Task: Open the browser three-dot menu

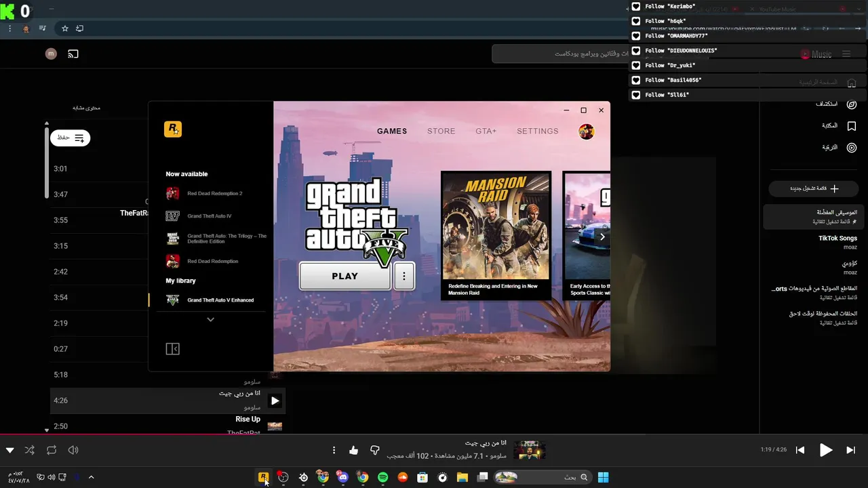Action: tap(9, 28)
